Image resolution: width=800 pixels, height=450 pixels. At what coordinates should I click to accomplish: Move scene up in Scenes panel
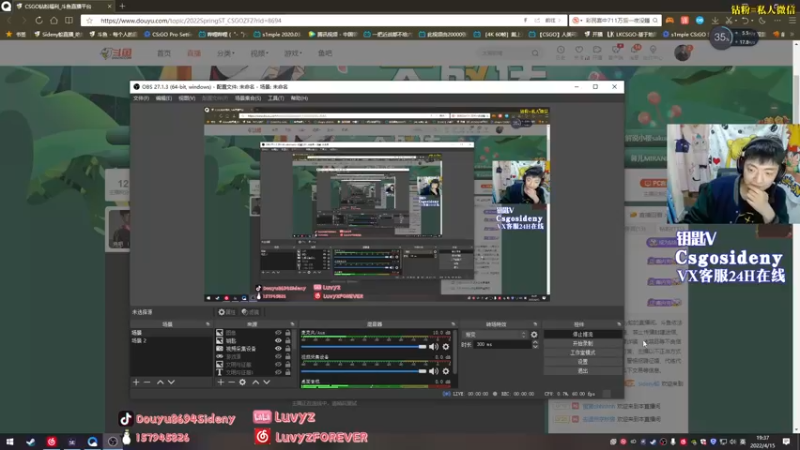(160, 382)
